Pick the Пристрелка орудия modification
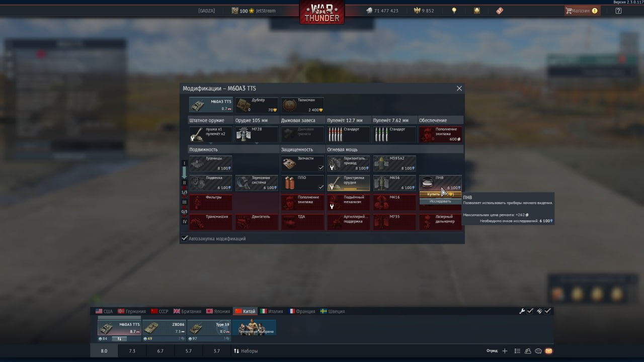This screenshot has width=644, height=362. [x=349, y=183]
